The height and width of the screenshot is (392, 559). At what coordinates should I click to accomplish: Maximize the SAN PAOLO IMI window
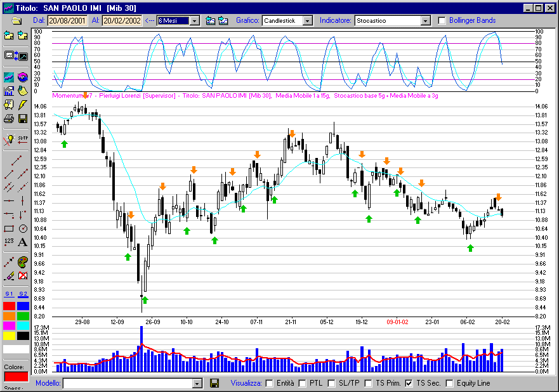539,8
